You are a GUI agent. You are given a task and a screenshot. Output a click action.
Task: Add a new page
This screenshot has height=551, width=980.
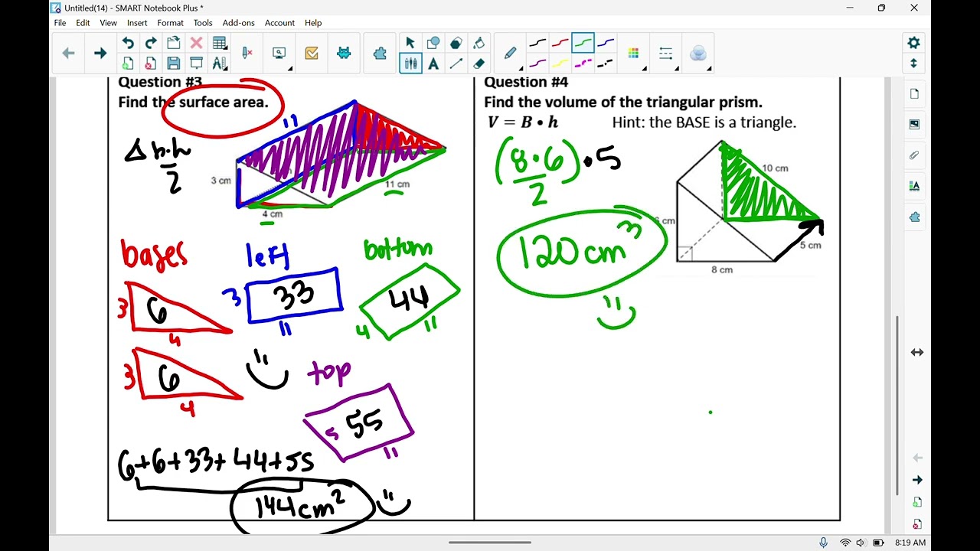[x=128, y=64]
